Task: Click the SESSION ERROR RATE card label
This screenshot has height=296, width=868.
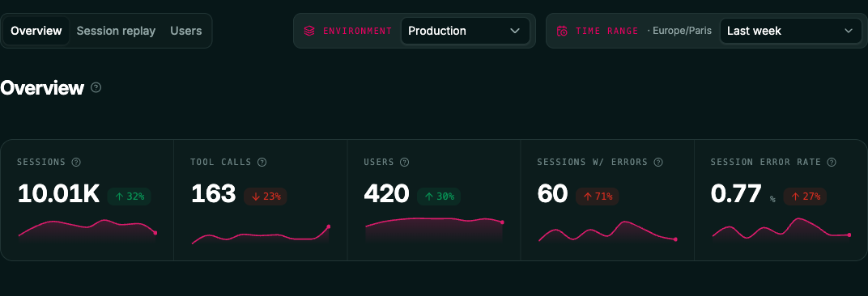Action: coord(766,162)
